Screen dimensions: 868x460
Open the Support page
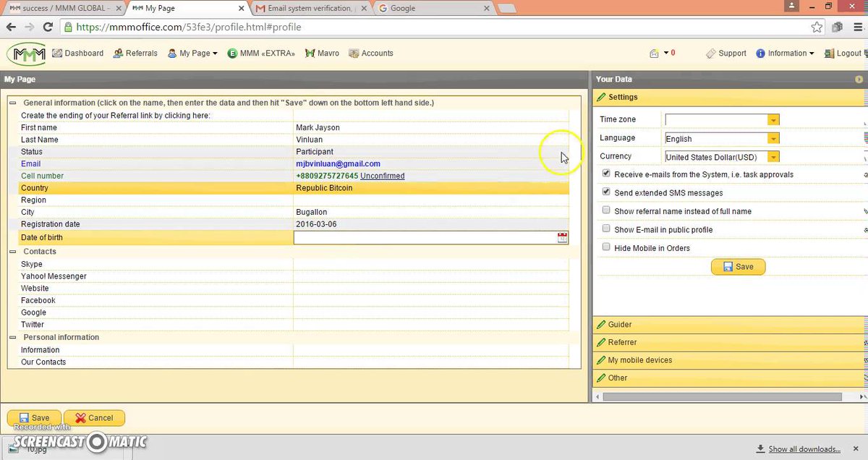pyautogui.click(x=726, y=54)
